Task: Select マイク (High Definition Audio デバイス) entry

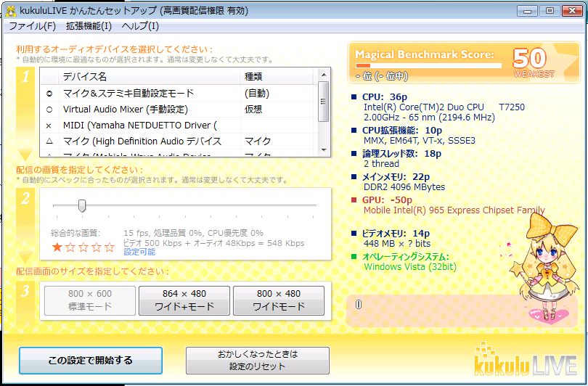Action: (x=142, y=141)
